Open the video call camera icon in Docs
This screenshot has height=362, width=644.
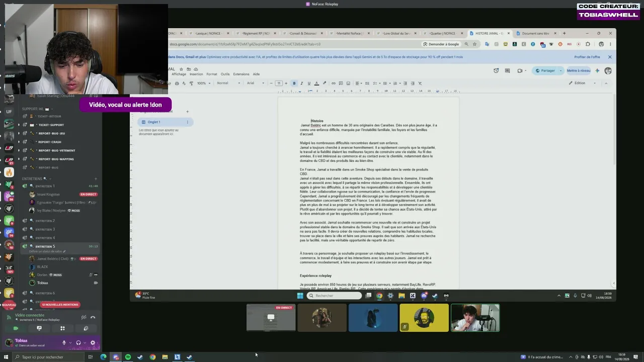coord(519,70)
